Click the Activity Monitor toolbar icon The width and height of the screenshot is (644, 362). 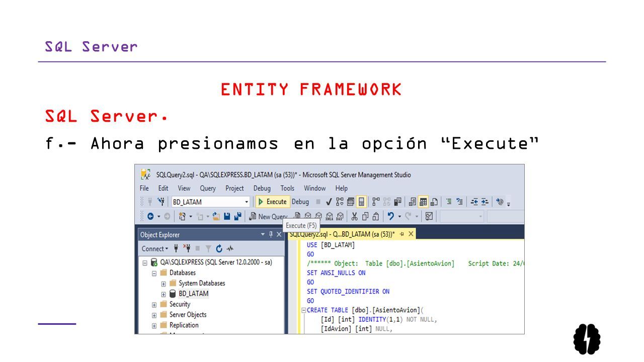(x=429, y=216)
